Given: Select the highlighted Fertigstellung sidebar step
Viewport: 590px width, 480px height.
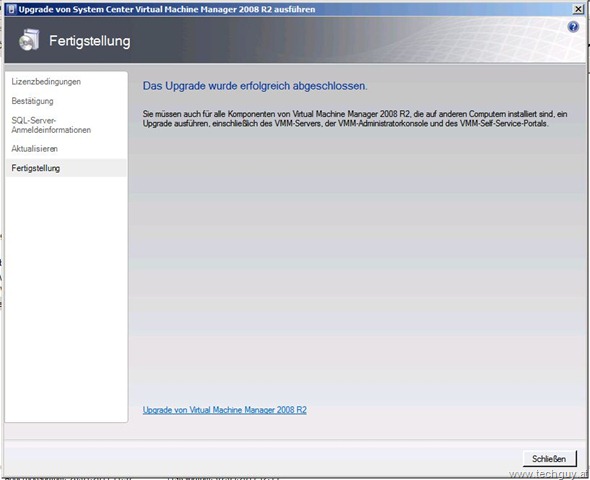Looking at the screenshot, I should (66, 168).
